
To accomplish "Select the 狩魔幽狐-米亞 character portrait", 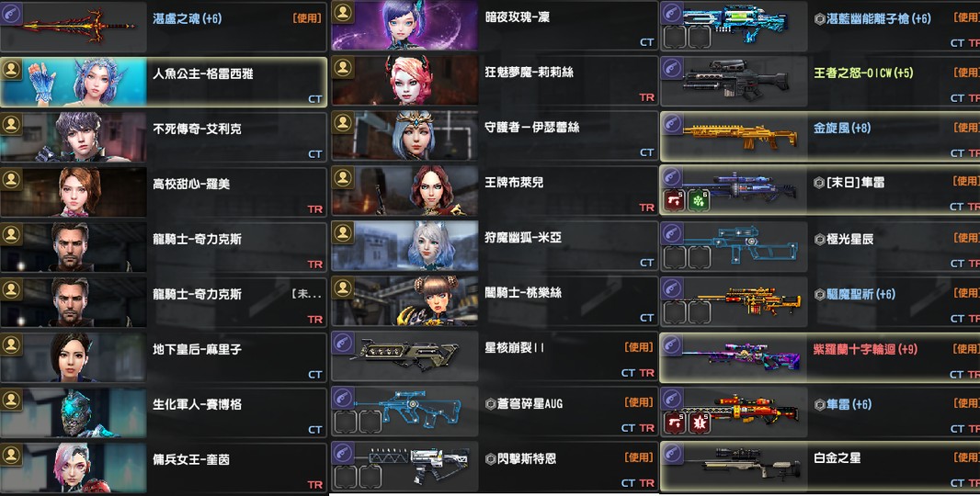I will (405, 245).
